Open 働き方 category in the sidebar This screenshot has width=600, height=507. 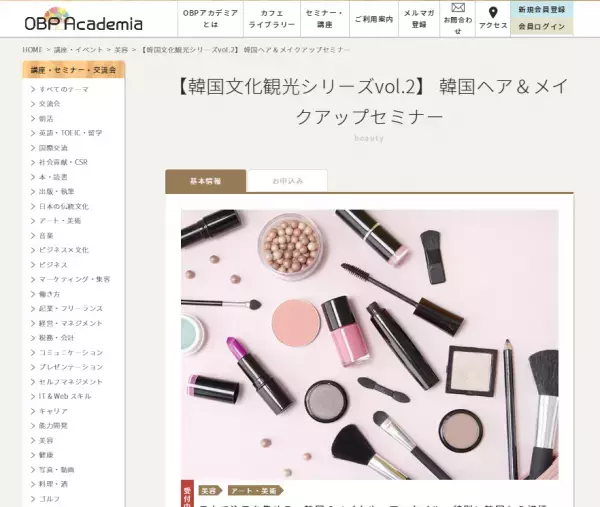point(49,294)
